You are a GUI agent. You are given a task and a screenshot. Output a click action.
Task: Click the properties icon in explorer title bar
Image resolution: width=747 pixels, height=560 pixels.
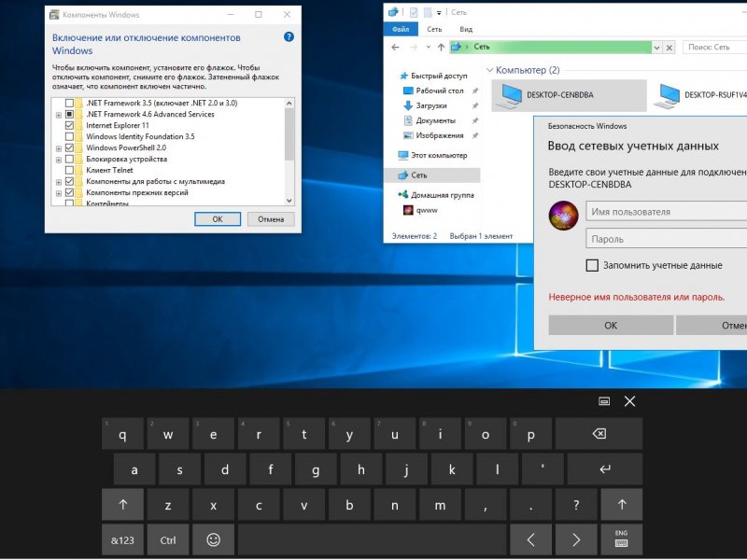[x=414, y=12]
